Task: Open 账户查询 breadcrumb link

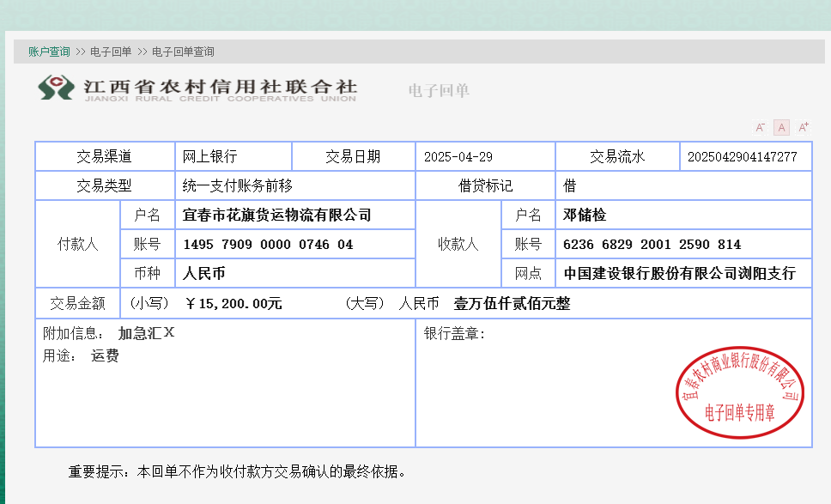Action: pyautogui.click(x=49, y=52)
